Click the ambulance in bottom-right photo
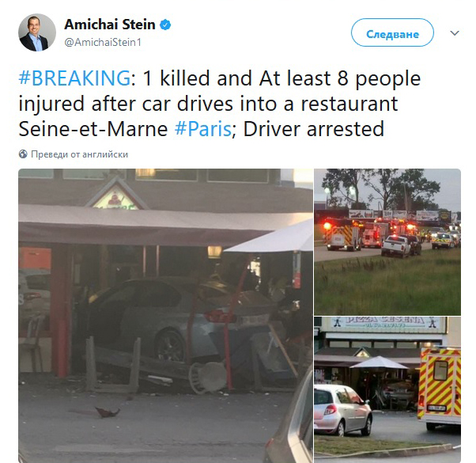This screenshot has height=463, width=476. coord(440,388)
